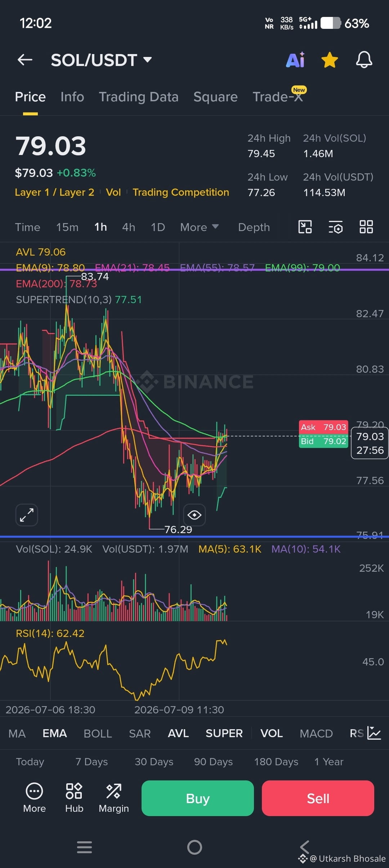Select the 7 Days range

[x=91, y=762]
